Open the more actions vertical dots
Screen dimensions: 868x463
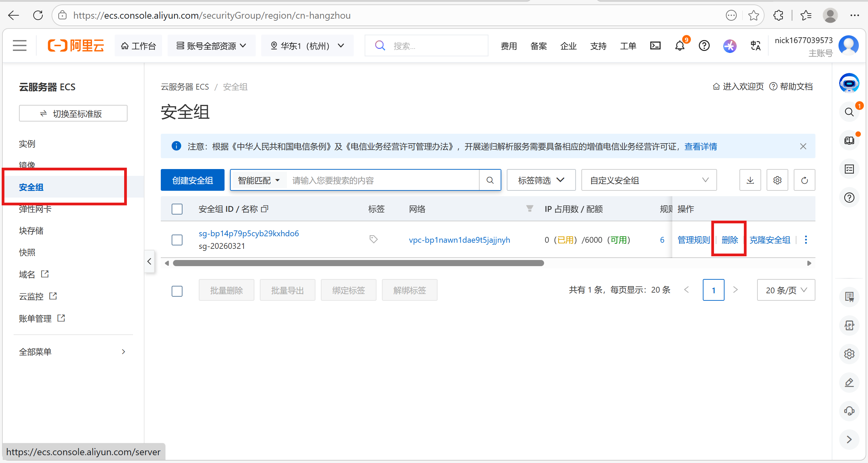(806, 240)
